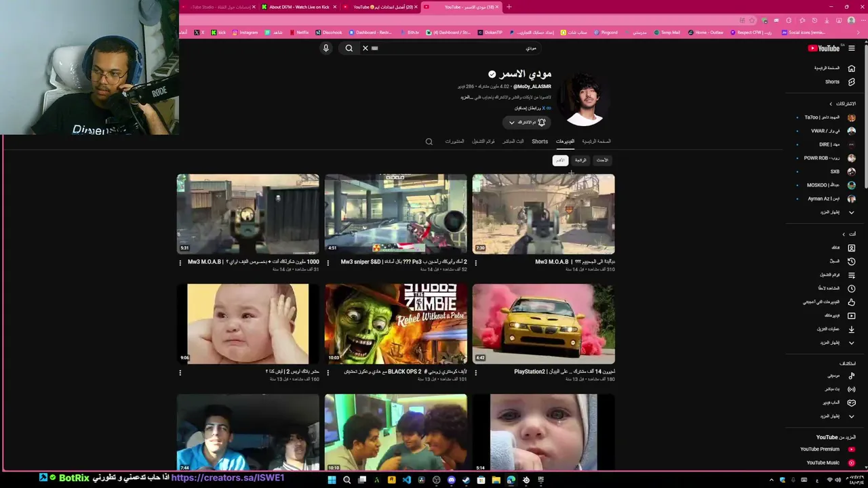868x488 pixels.
Task: Open Shorts icon in the sidebar
Action: pos(851,82)
